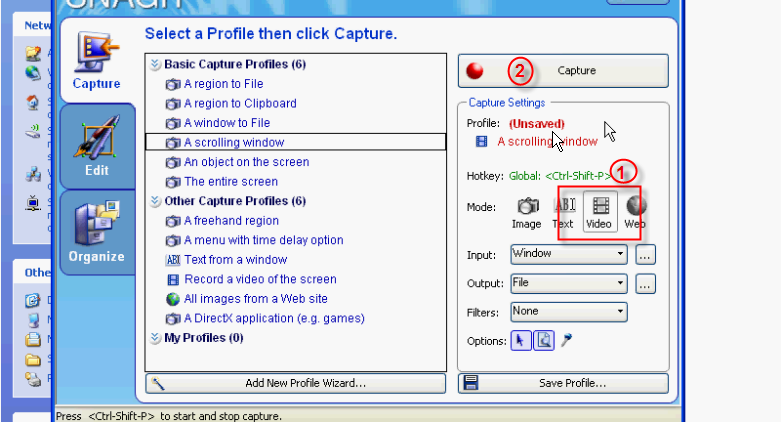Click the red record dot on Capture
This screenshot has width=781, height=422.
point(475,71)
